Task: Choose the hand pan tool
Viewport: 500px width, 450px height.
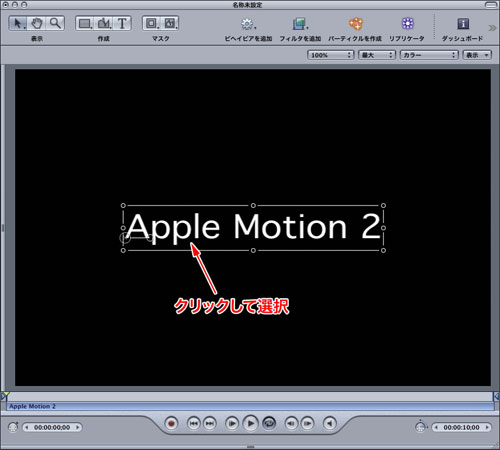Action: (x=37, y=23)
